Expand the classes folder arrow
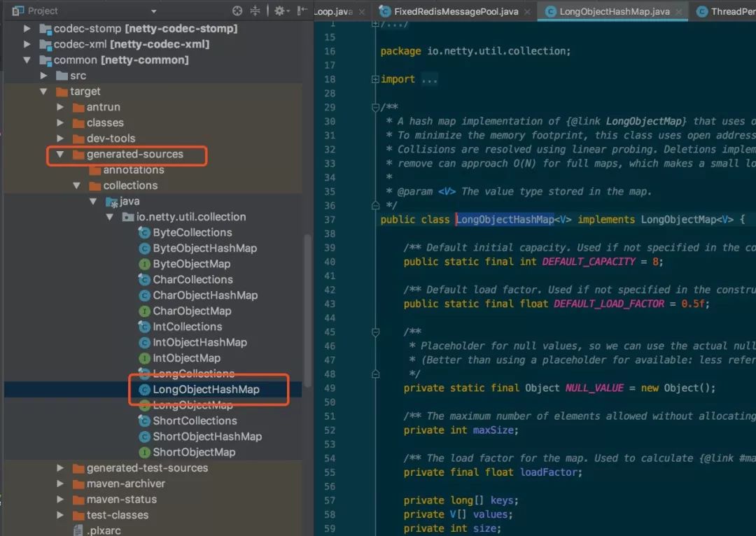Viewport: 756px width, 536px height. point(59,123)
